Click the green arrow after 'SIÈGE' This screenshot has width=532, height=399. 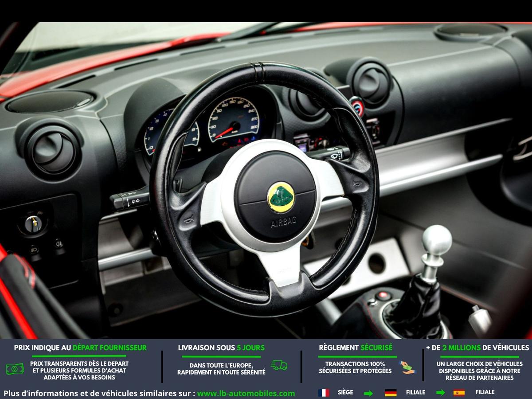[368, 393]
